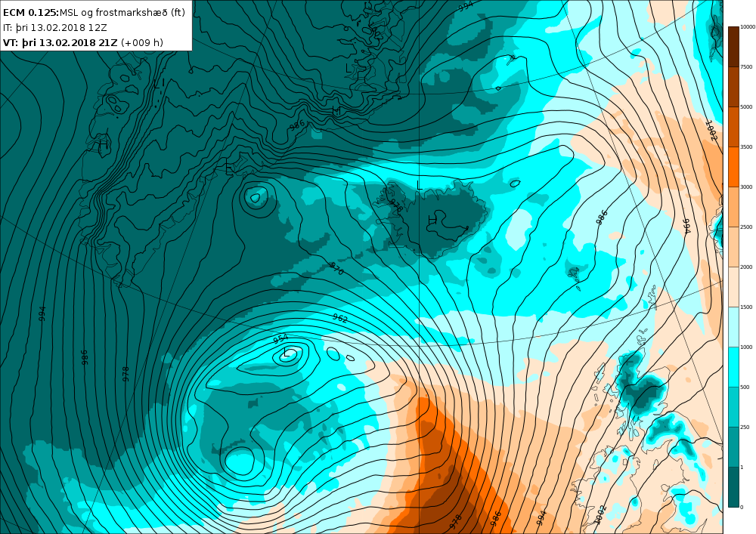The image size is (756, 534).
Task: Click the 3000 label on the color scale
Action: pos(746,187)
